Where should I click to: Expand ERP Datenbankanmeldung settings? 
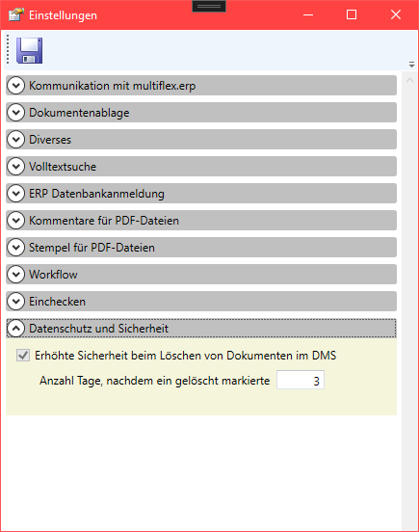[201, 194]
